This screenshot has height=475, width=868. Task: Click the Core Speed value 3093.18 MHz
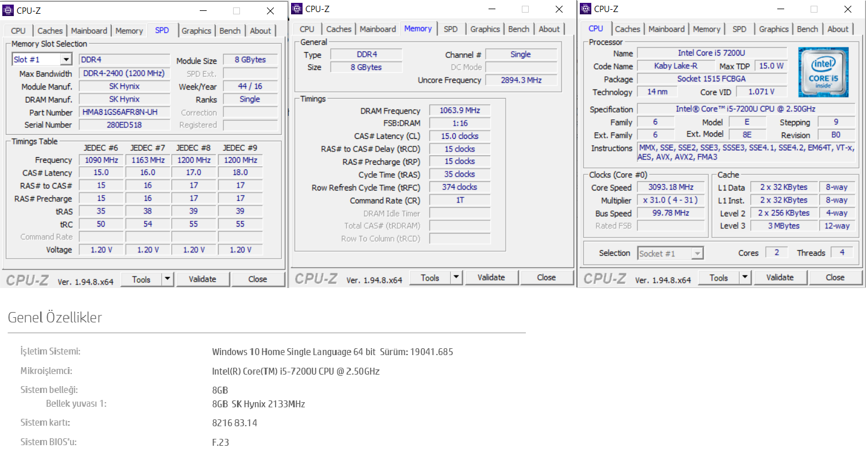(x=671, y=187)
